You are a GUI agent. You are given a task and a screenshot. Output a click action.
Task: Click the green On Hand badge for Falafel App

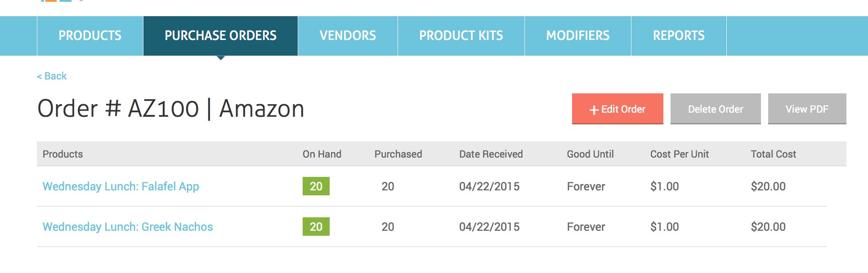point(316,186)
